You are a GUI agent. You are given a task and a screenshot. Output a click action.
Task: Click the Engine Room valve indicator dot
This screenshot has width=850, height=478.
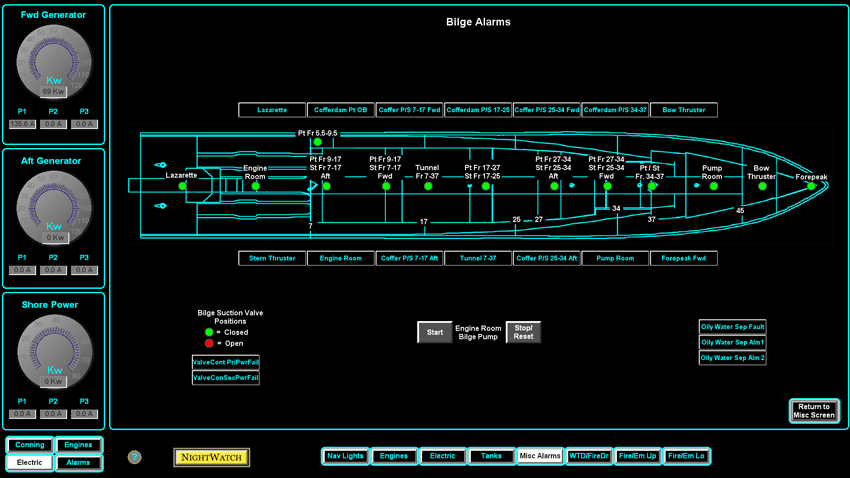click(256, 186)
